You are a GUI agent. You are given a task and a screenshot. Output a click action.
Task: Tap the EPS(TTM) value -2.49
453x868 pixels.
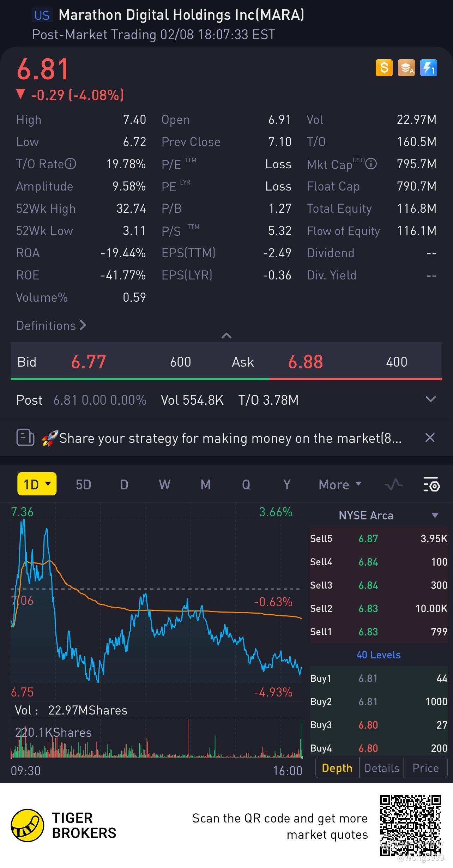coord(277,253)
